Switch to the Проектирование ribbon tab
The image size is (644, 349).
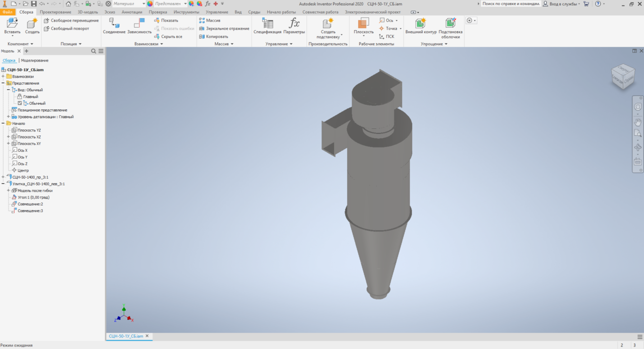point(55,12)
